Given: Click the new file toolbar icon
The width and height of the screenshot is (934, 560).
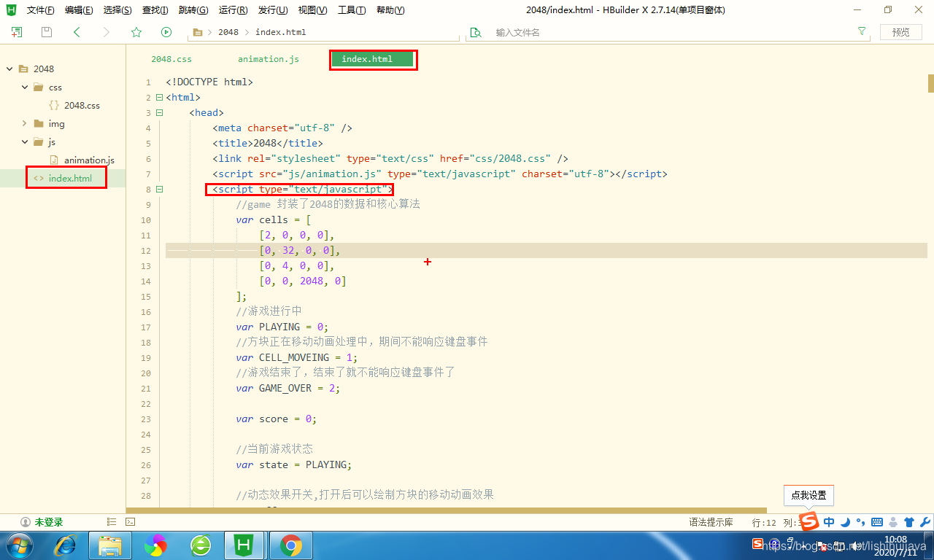Looking at the screenshot, I should 17,32.
